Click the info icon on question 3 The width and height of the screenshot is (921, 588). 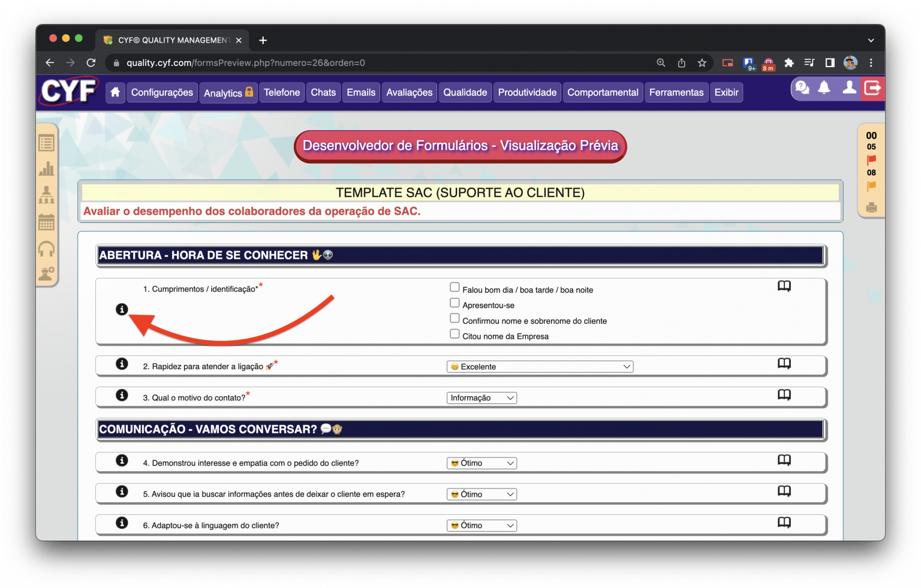pyautogui.click(x=122, y=395)
